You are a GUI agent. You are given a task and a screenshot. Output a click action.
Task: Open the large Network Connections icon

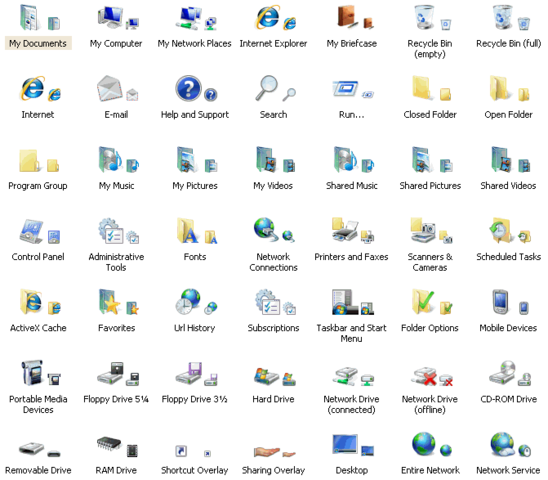point(266,230)
